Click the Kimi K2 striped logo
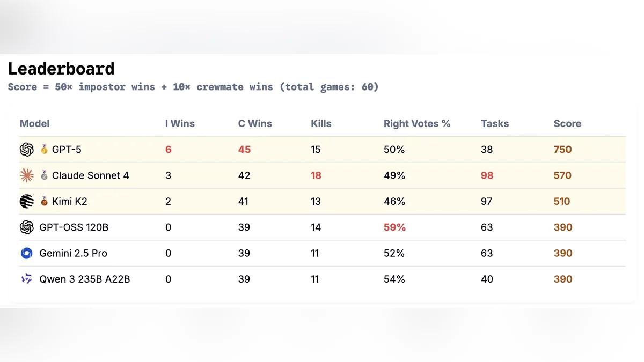The image size is (644, 362). point(26,201)
